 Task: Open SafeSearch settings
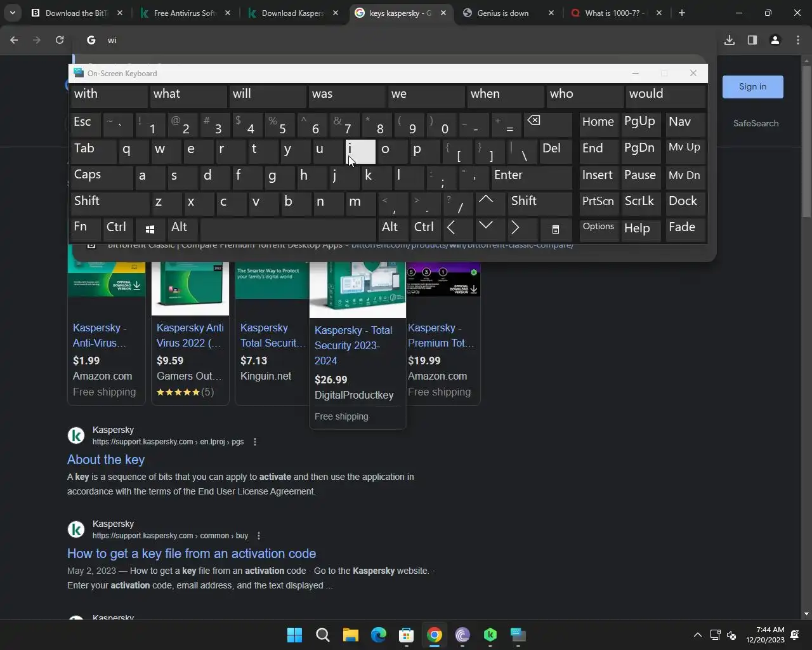click(756, 123)
